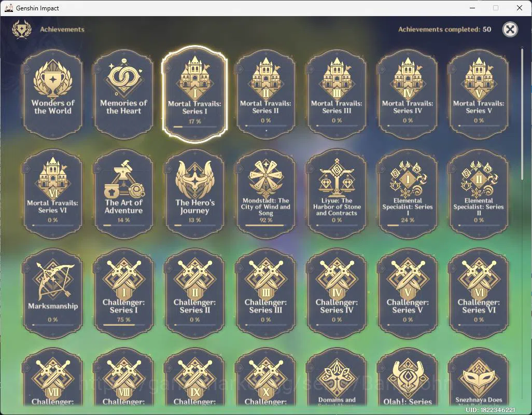Open Mortal Travails: Series V card

tap(479, 94)
